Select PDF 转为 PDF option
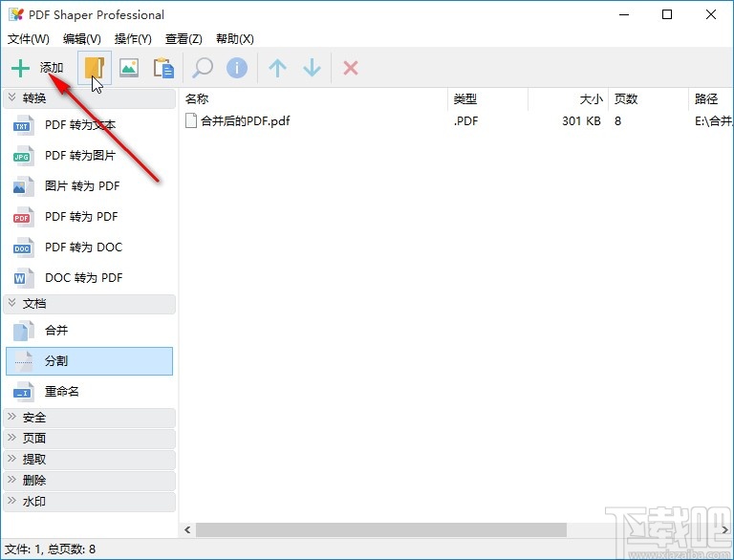The width and height of the screenshot is (734, 560). click(81, 217)
